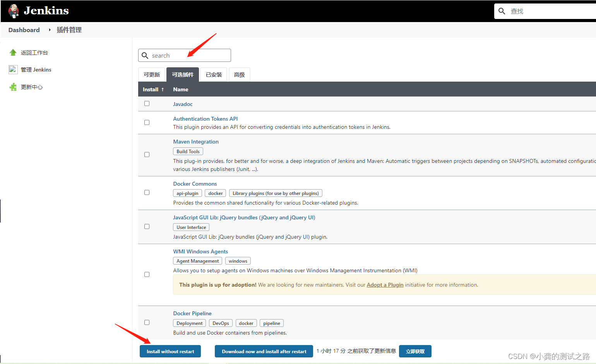Click the pipeline tag

coord(272,323)
